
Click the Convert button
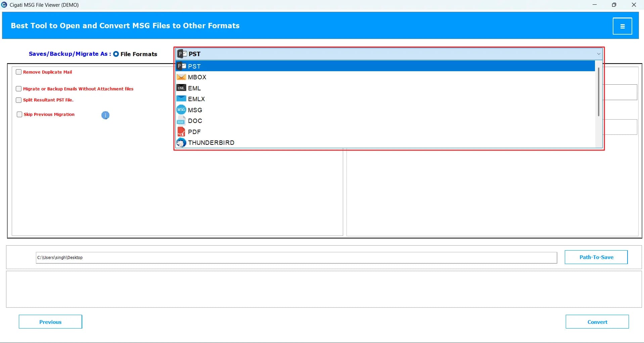pos(597,322)
